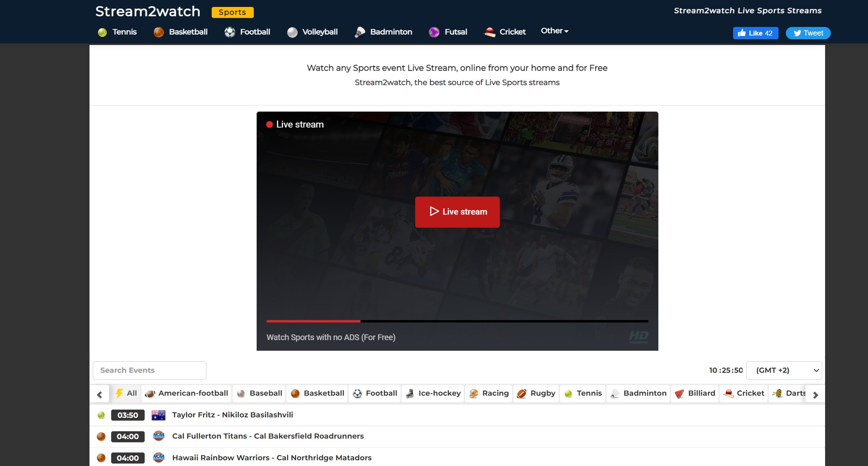Click the NCAA logo in Cal Fullerton row
The height and width of the screenshot is (466, 868).
click(x=159, y=436)
